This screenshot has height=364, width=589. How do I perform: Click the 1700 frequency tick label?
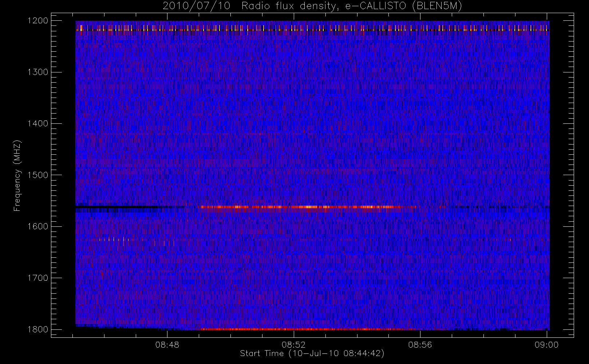[x=38, y=278]
